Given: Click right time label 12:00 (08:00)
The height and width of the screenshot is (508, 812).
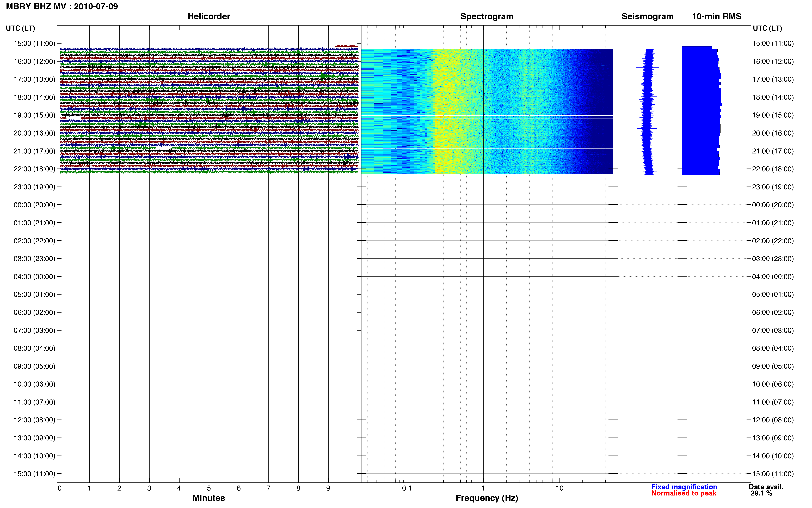Looking at the screenshot, I should tap(773, 420).
